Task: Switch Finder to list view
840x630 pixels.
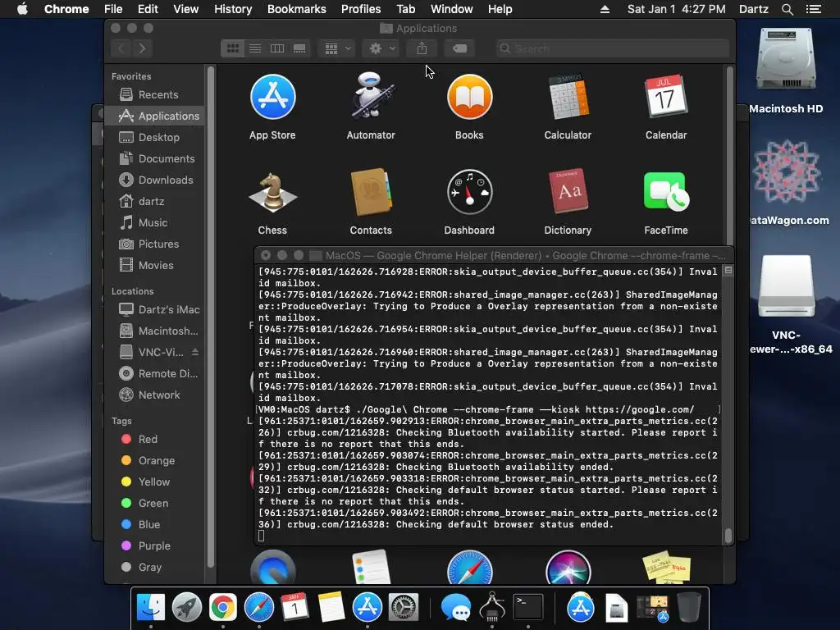Action: (x=255, y=48)
